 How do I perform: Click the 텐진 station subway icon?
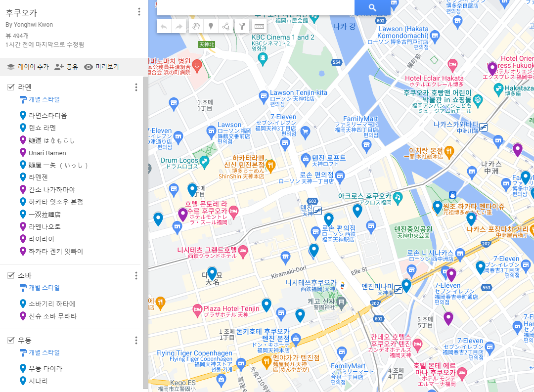(x=318, y=211)
